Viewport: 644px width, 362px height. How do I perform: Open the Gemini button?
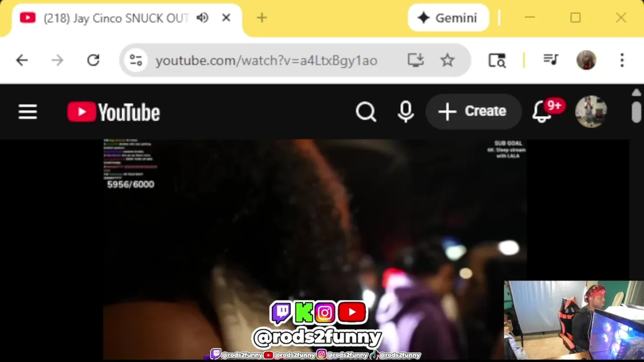pyautogui.click(x=448, y=18)
